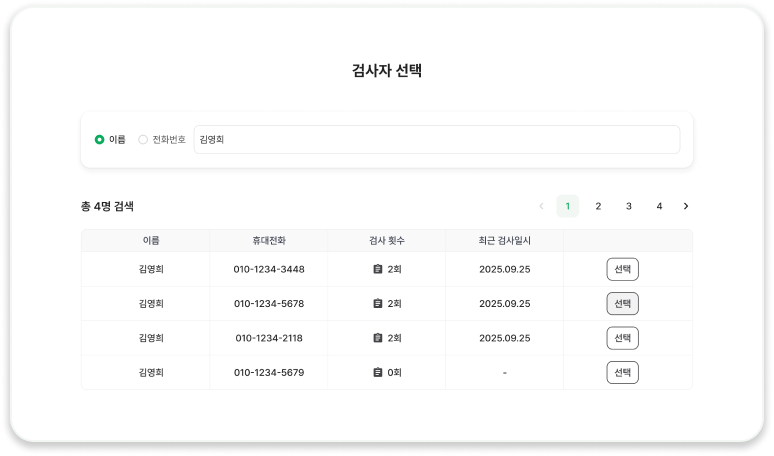Image resolution: width=774 pixels, height=456 pixels.
Task: Go to next page with right chevron
Action: click(686, 206)
